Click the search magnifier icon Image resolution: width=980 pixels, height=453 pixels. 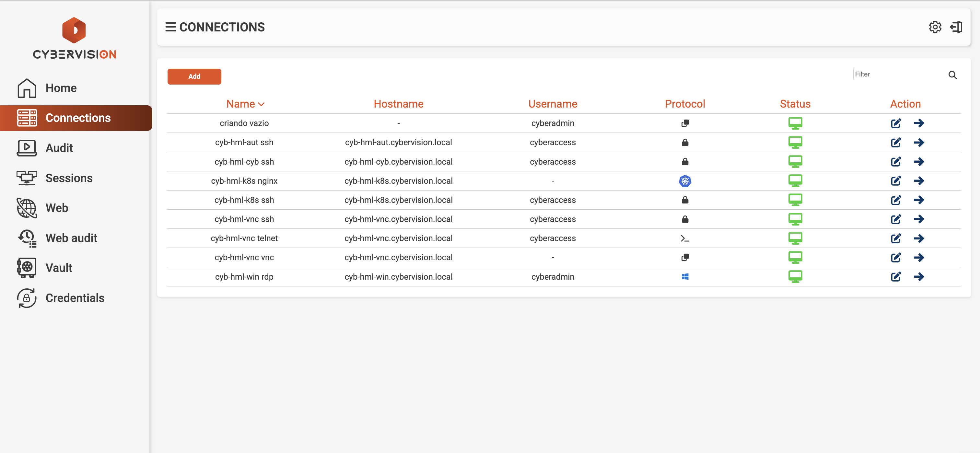pyautogui.click(x=952, y=75)
